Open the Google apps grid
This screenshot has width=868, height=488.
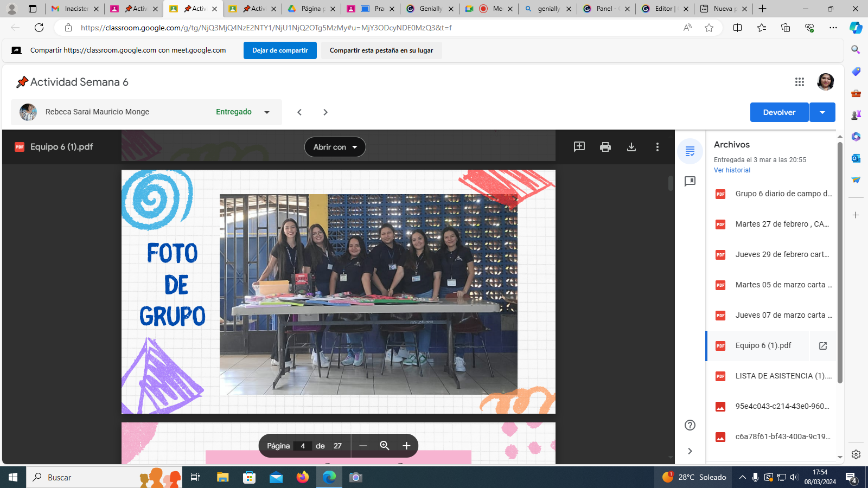point(800,82)
